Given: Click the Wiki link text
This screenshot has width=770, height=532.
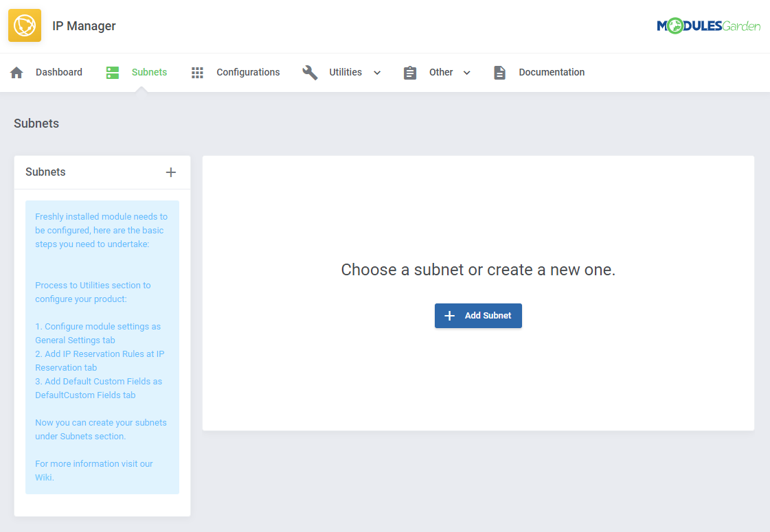Looking at the screenshot, I should pyautogui.click(x=43, y=478).
